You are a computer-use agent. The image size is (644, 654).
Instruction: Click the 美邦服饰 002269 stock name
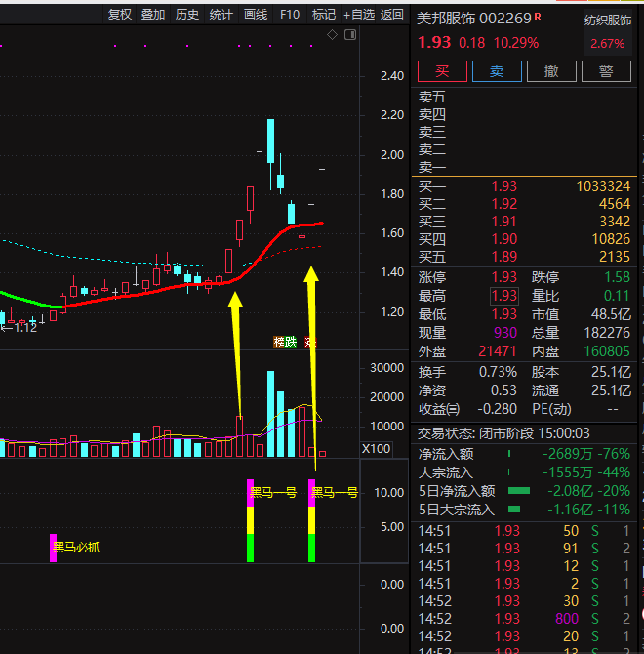pos(474,19)
